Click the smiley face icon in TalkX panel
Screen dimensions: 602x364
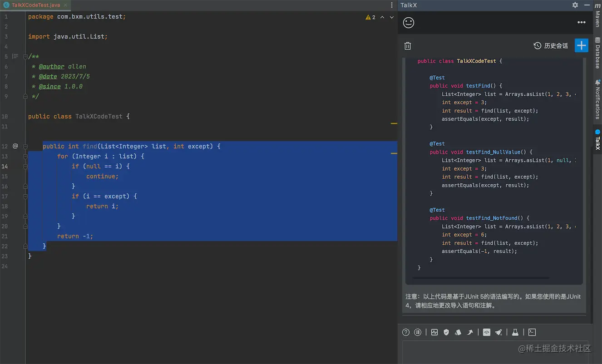pyautogui.click(x=409, y=22)
